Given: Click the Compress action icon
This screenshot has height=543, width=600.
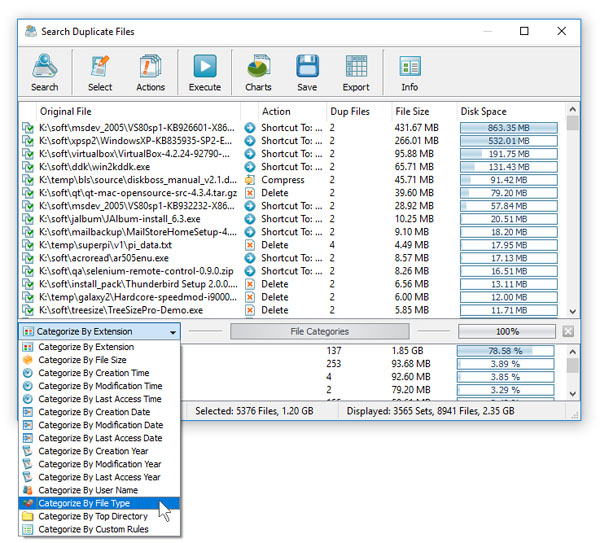Looking at the screenshot, I should [250, 180].
